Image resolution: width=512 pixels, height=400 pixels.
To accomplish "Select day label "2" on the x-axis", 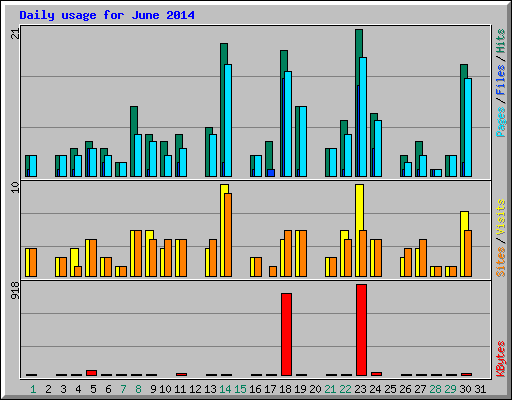I will [x=48, y=389].
